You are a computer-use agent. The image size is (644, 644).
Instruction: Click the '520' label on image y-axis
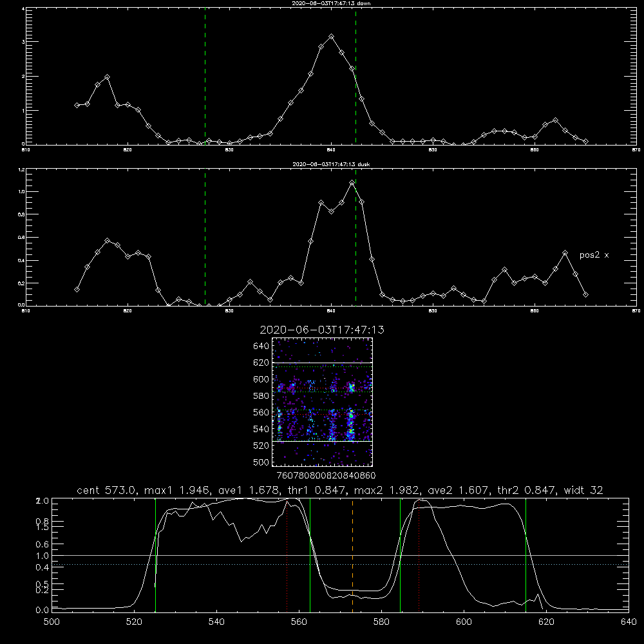click(x=261, y=446)
